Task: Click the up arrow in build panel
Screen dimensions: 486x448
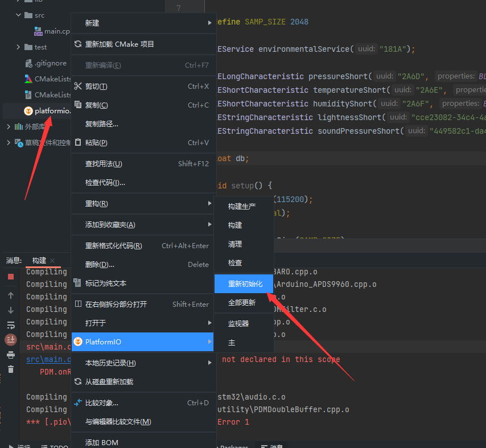Action: point(11,295)
